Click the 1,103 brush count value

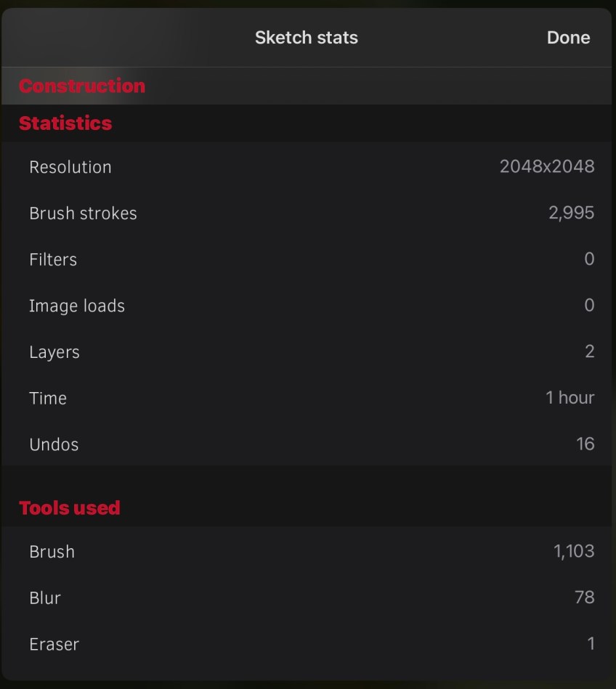[x=574, y=551]
